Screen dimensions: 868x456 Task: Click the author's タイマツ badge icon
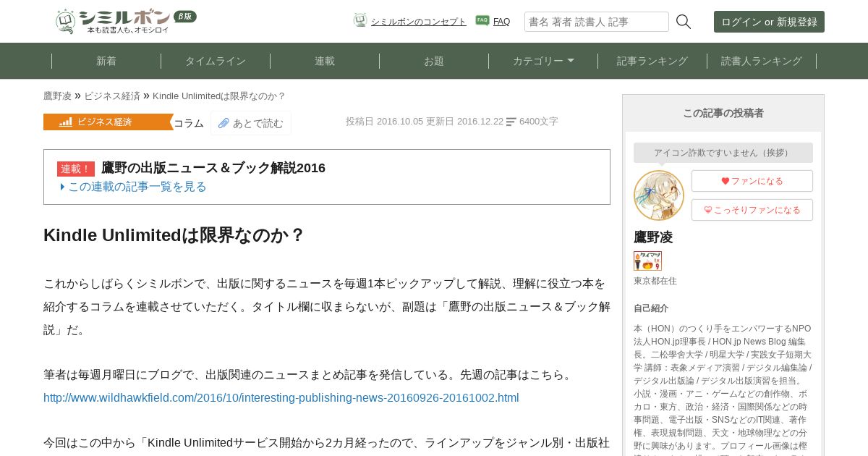pyautogui.click(x=647, y=261)
